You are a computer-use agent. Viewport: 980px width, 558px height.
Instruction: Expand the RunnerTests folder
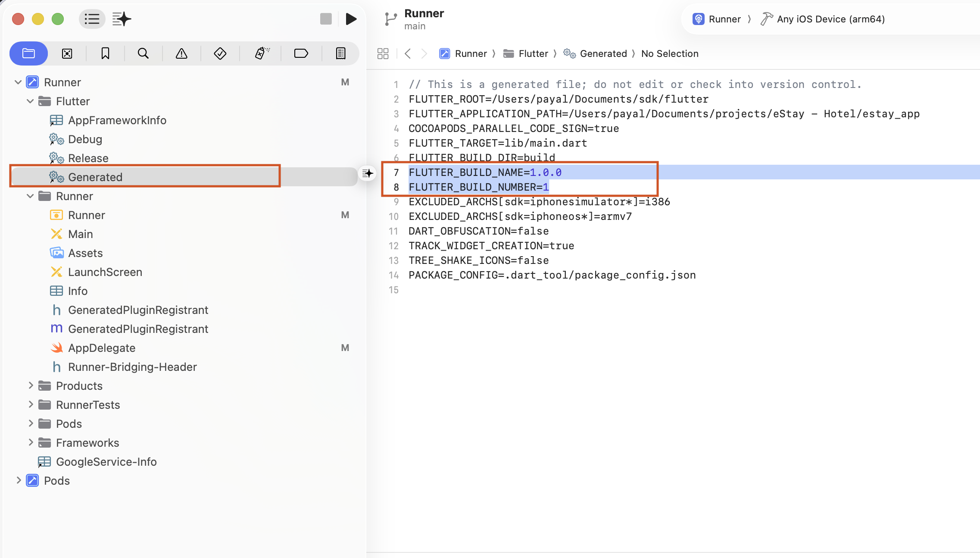[30, 404]
